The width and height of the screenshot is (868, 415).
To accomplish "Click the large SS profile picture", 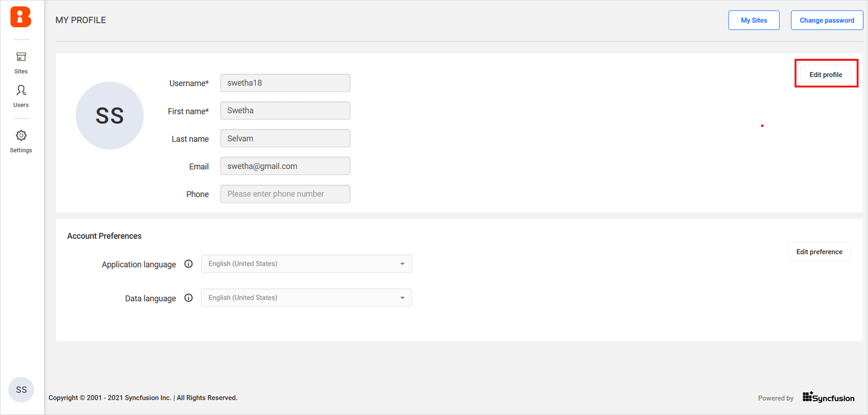I will click(110, 115).
